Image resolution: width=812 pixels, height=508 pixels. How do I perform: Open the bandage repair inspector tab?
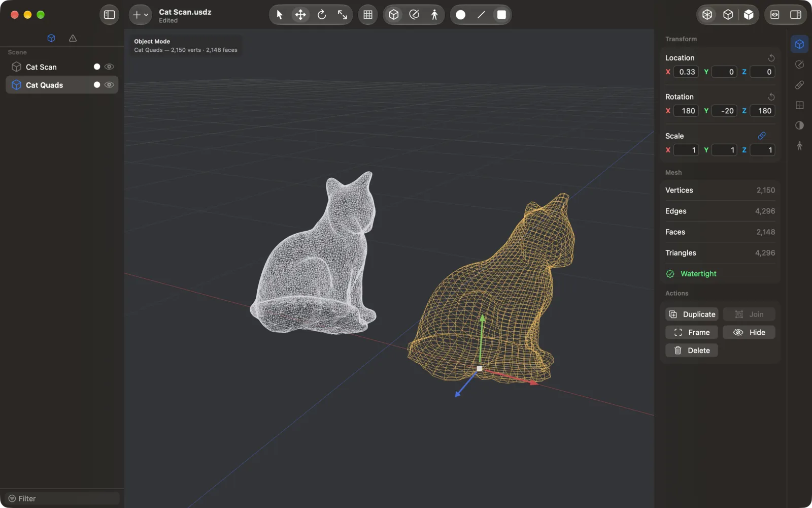tap(799, 85)
